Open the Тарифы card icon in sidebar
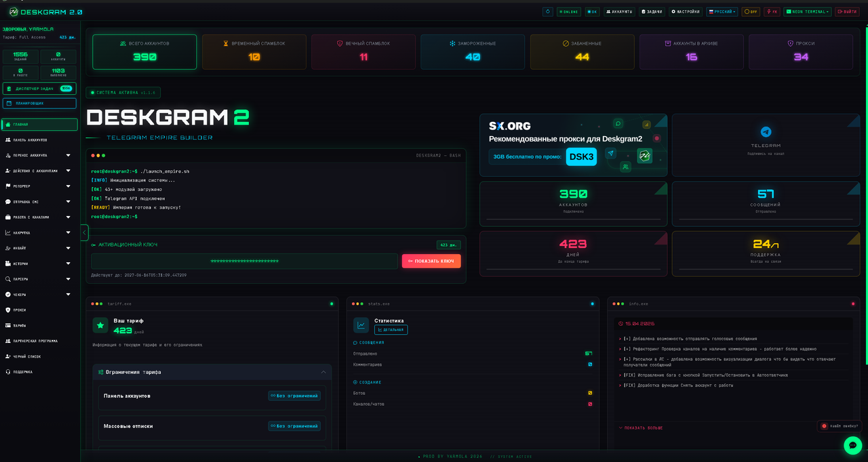The width and height of the screenshot is (868, 462). [x=7, y=325]
